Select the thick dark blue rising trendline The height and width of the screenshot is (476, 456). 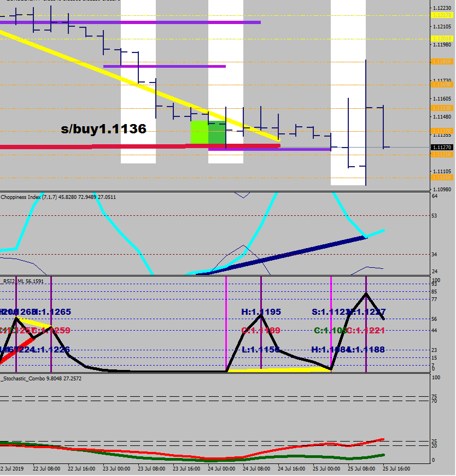284,255
